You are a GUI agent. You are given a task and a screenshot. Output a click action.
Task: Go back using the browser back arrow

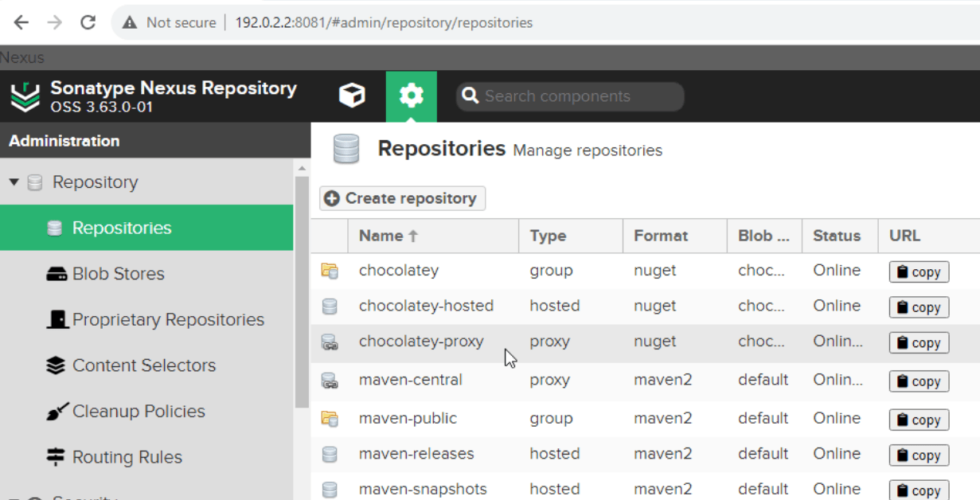pos(21,22)
